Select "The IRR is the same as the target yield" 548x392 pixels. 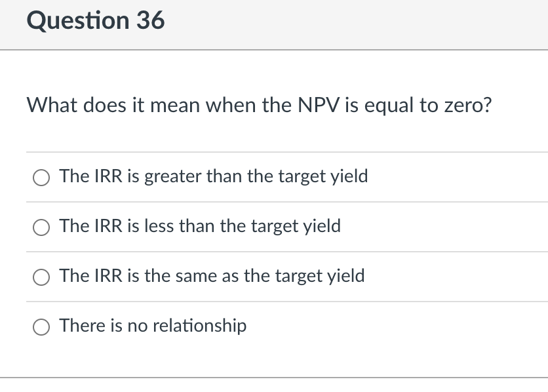tap(41, 277)
